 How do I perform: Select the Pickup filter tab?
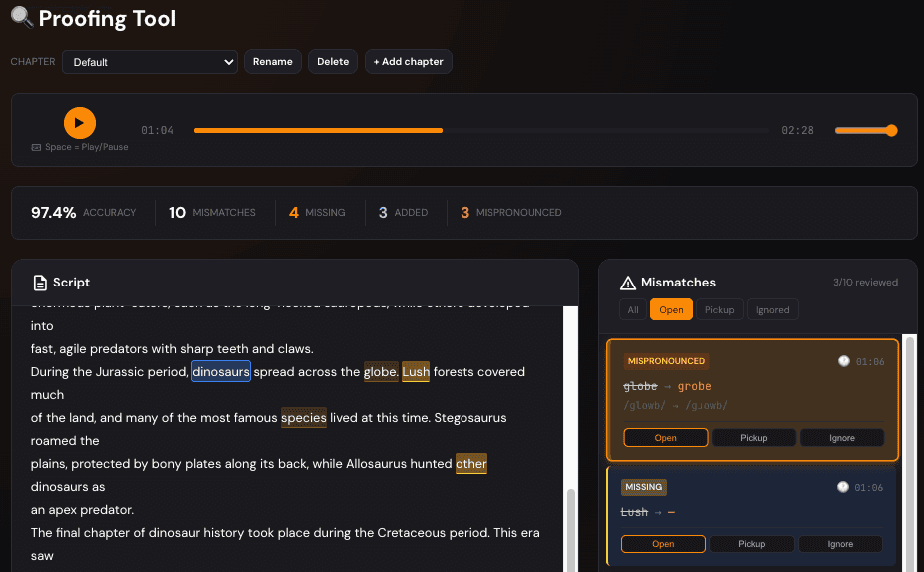click(x=719, y=310)
